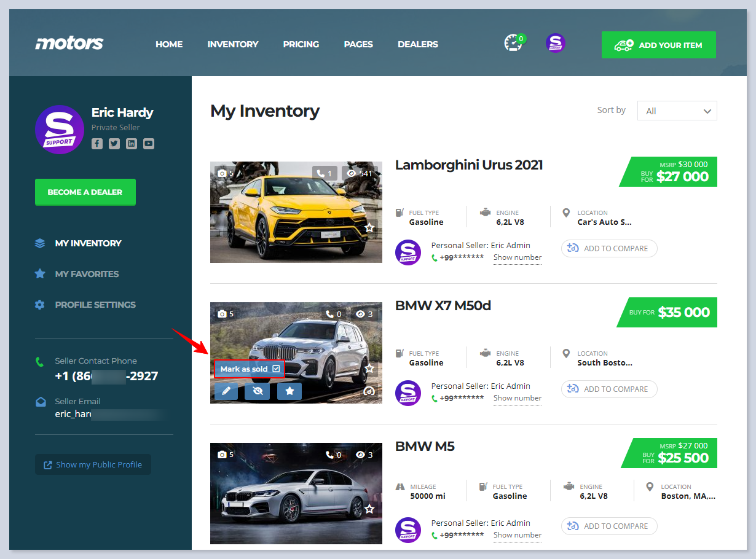Favorite the Lamborghini Urus with star icon
Viewport: 756px width, 559px height.
click(x=369, y=228)
